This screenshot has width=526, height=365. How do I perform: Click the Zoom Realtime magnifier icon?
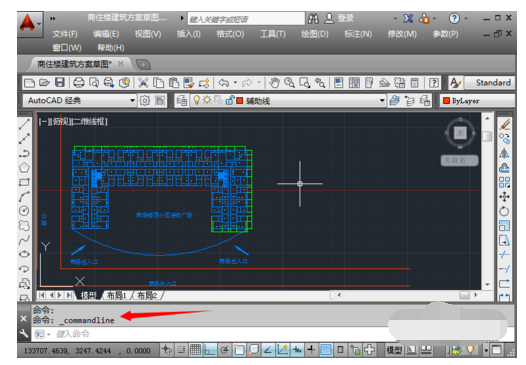pos(290,83)
